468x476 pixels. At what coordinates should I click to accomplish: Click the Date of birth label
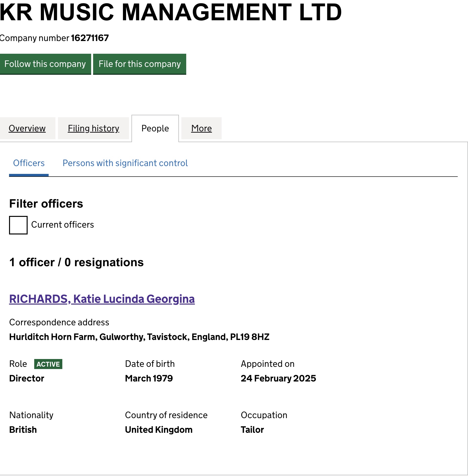click(150, 364)
